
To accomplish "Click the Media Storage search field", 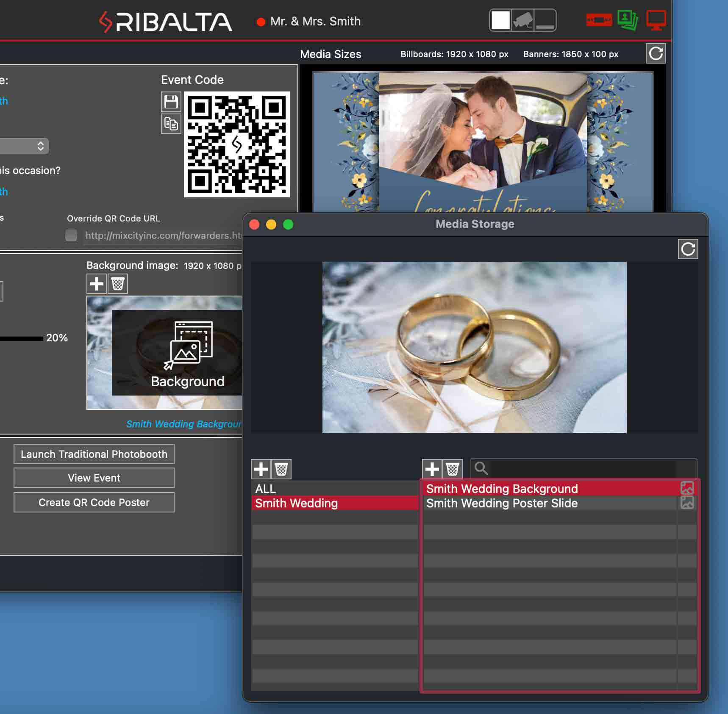I will pyautogui.click(x=583, y=468).
